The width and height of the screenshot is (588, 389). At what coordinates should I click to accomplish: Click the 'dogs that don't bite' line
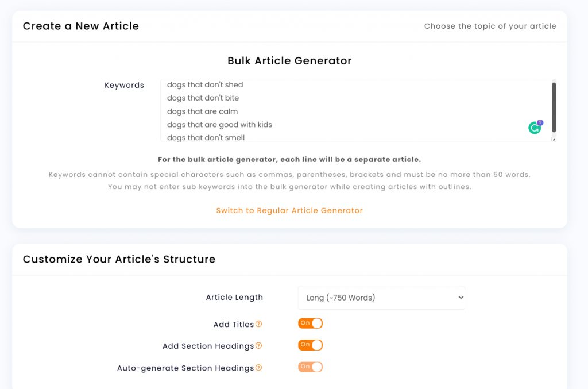coord(203,98)
